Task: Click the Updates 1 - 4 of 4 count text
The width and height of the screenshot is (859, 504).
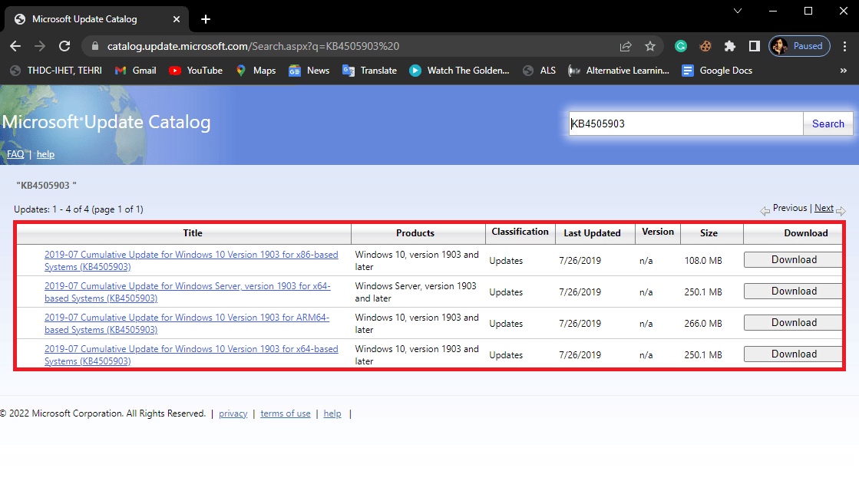Action: (x=78, y=209)
